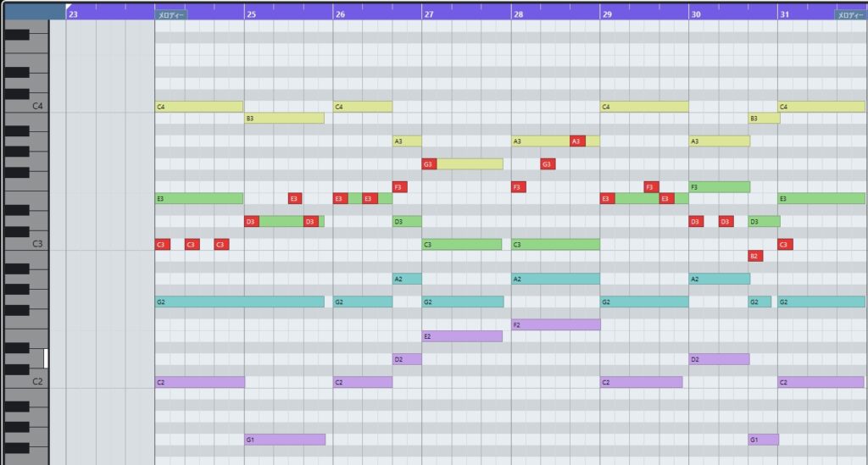Click the メロディー marker after bar 31
This screenshot has height=465, width=868.
coord(850,15)
